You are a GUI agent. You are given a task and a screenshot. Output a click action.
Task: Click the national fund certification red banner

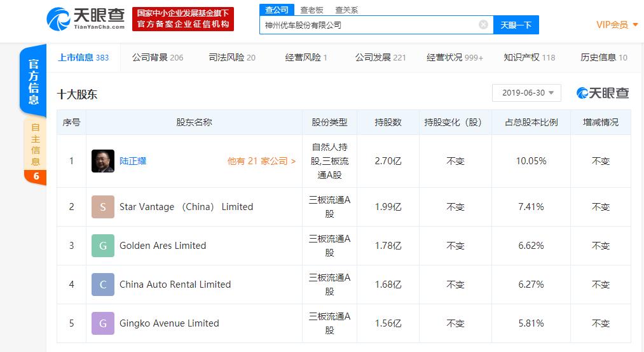pyautogui.click(x=183, y=19)
